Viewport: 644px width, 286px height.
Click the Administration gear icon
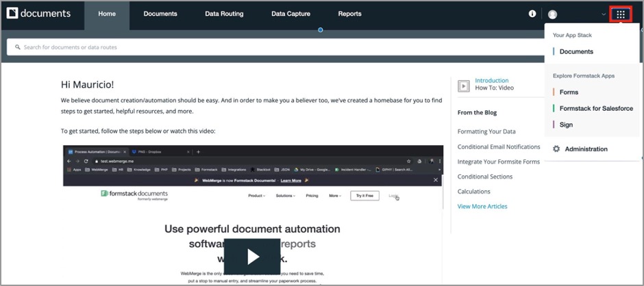click(x=556, y=149)
